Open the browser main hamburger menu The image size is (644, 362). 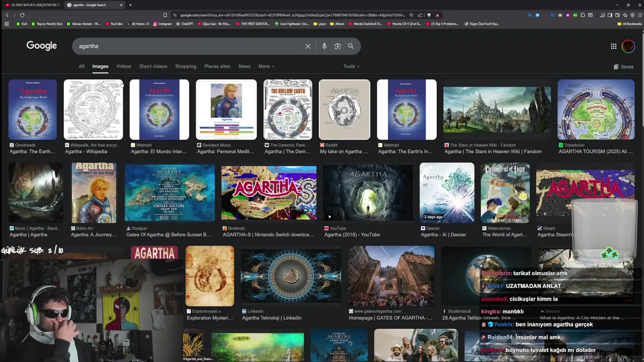(639, 15)
